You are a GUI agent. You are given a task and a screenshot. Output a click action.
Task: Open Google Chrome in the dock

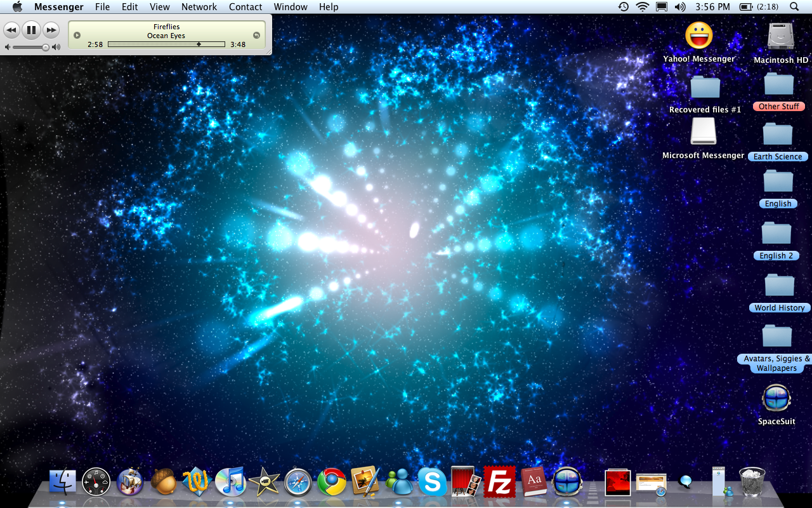(332, 483)
